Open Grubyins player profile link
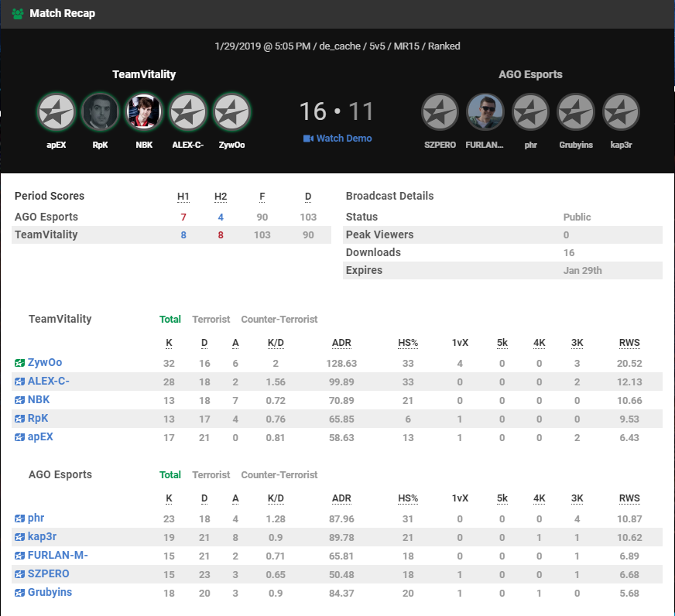Viewport: 675px width, 616px height. pyautogui.click(x=50, y=592)
